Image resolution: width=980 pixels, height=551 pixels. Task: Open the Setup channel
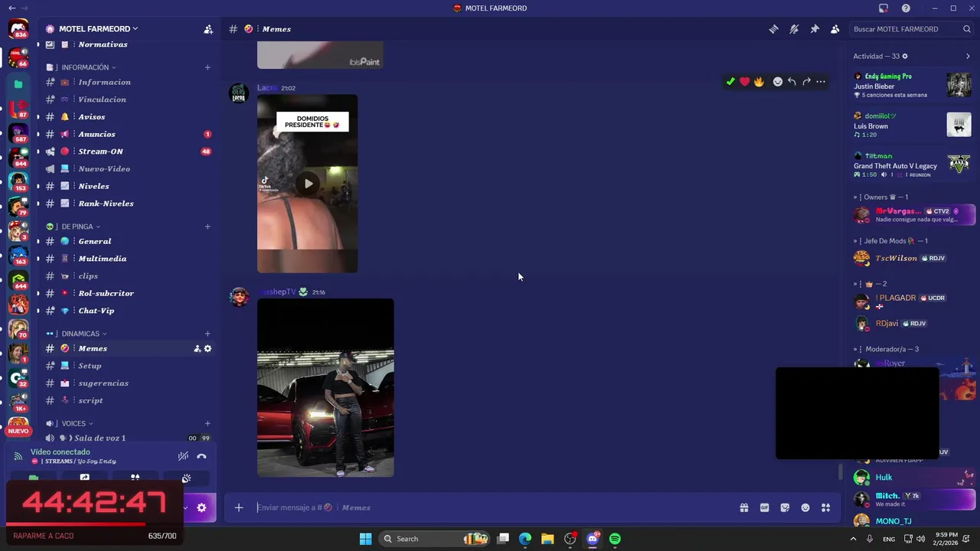(x=127, y=366)
